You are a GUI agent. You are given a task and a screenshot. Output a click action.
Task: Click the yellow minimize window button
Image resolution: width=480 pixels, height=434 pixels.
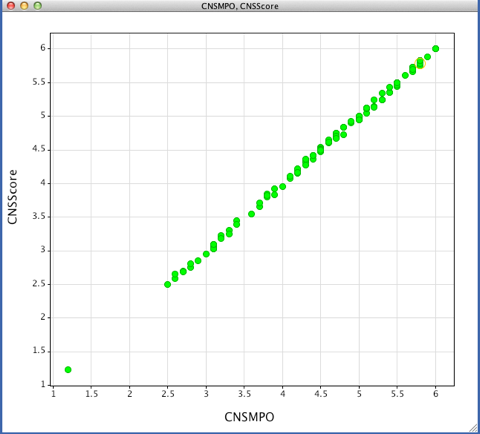pyautogui.click(x=24, y=6)
